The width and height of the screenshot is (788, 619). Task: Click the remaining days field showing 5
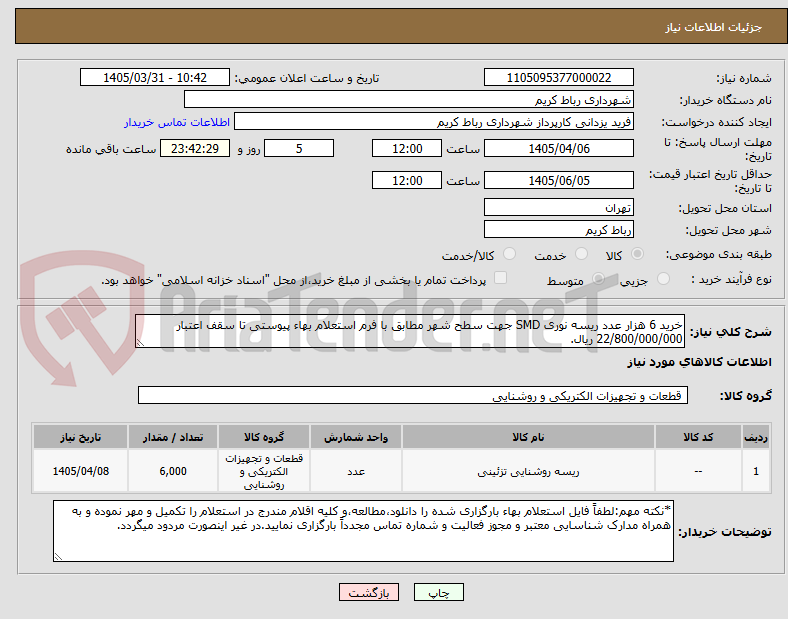click(299, 149)
